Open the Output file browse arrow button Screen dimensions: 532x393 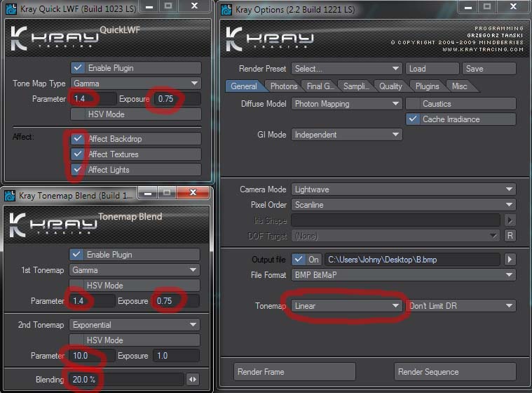coord(510,260)
